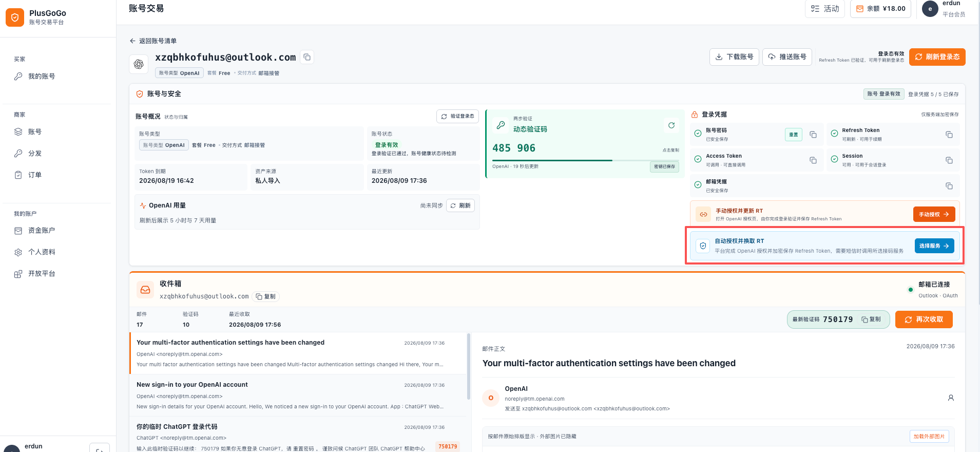Open the New sign-in to your OpenAI account email

[298, 395]
